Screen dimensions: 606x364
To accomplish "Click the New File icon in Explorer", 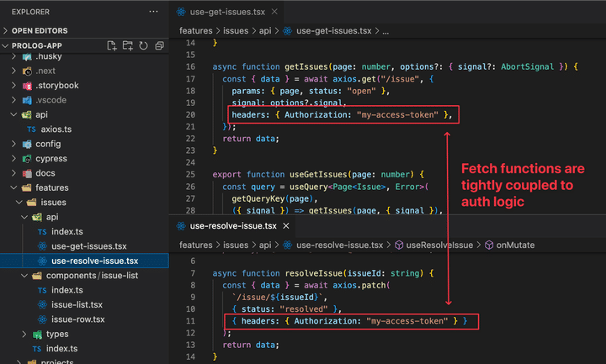I will coord(112,45).
